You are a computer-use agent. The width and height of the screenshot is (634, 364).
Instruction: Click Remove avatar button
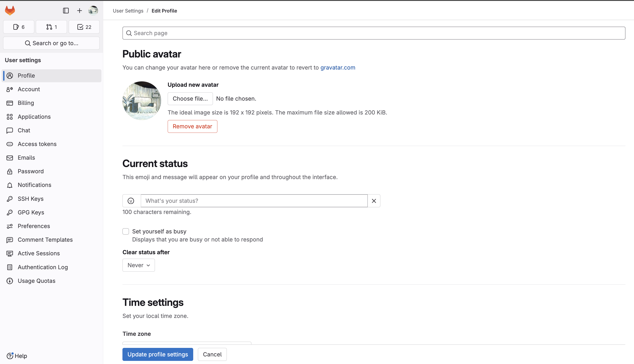(x=192, y=126)
